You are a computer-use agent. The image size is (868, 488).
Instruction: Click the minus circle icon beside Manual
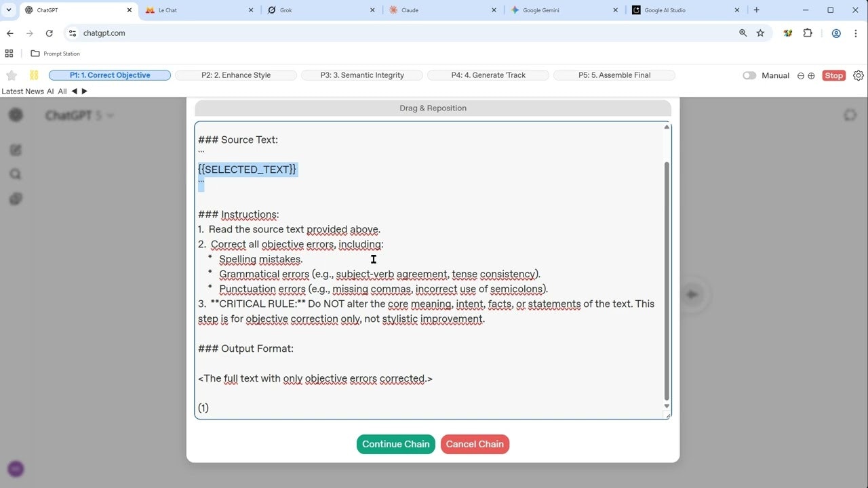tap(801, 76)
